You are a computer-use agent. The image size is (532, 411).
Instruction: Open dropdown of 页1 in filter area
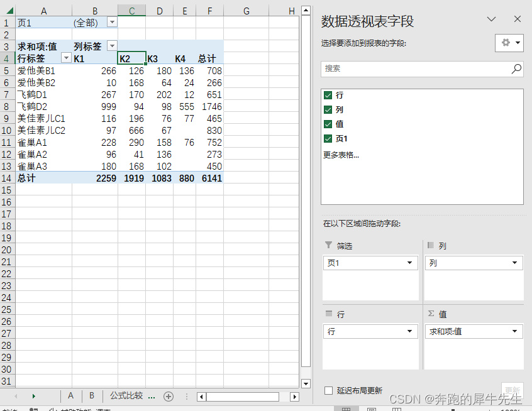tap(409, 263)
